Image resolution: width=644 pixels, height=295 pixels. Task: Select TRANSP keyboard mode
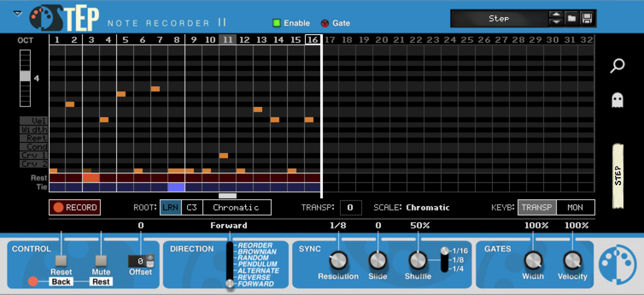click(x=537, y=207)
